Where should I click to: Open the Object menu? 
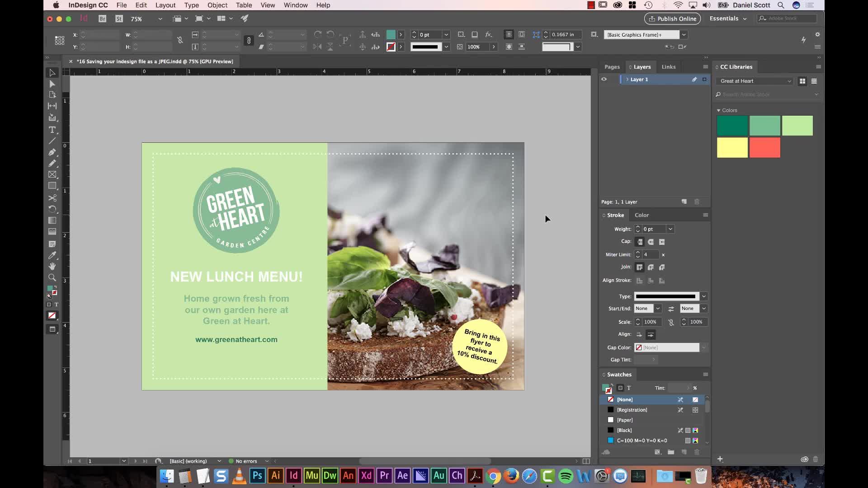pos(217,5)
